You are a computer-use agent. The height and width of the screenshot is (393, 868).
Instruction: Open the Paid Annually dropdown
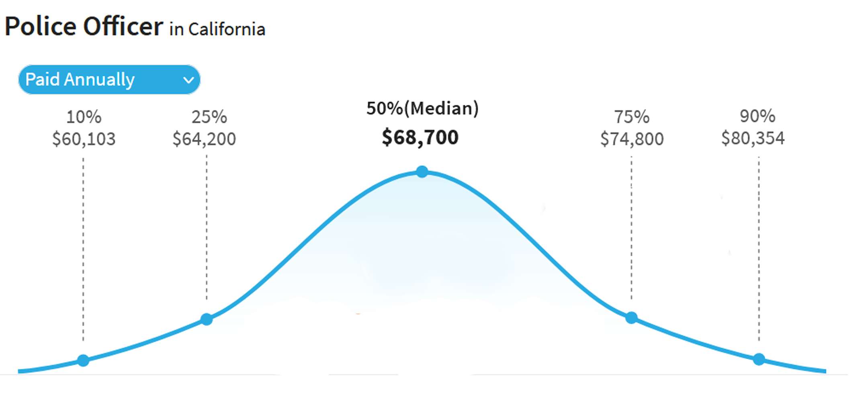[x=108, y=80]
